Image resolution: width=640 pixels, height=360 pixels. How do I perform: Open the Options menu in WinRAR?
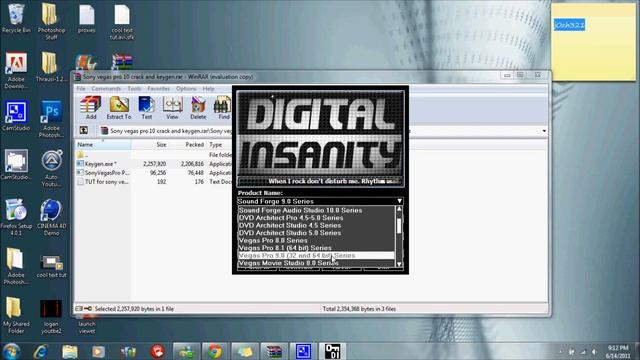click(186, 89)
